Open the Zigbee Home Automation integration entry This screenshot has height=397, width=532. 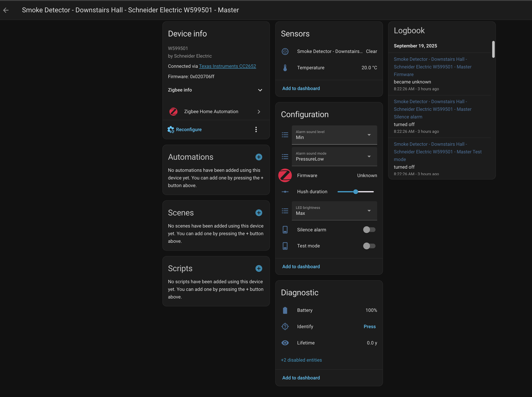tap(215, 111)
